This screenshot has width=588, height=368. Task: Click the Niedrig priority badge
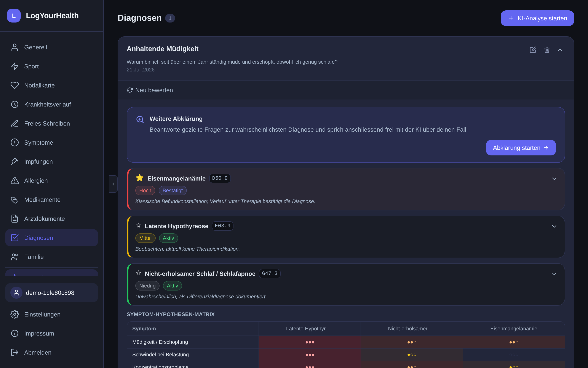147,286
